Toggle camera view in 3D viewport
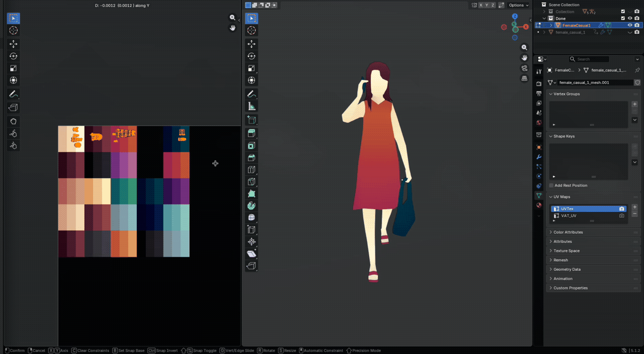 pyautogui.click(x=524, y=68)
